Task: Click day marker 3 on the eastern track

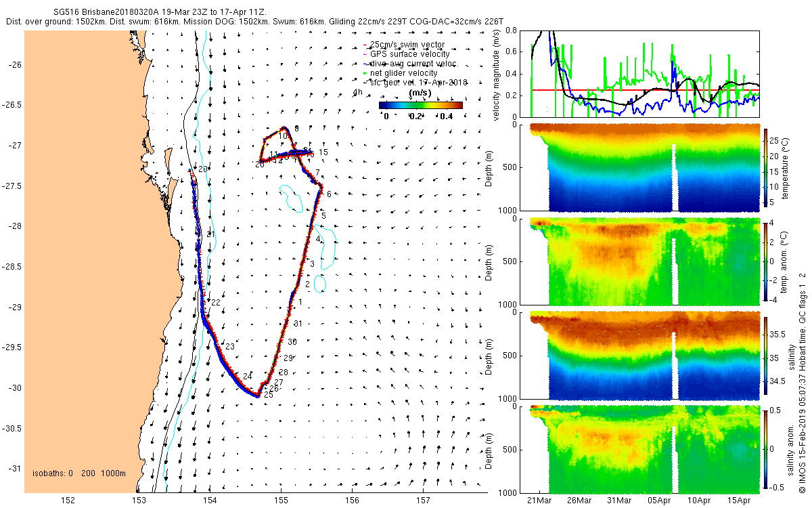Action: (313, 263)
